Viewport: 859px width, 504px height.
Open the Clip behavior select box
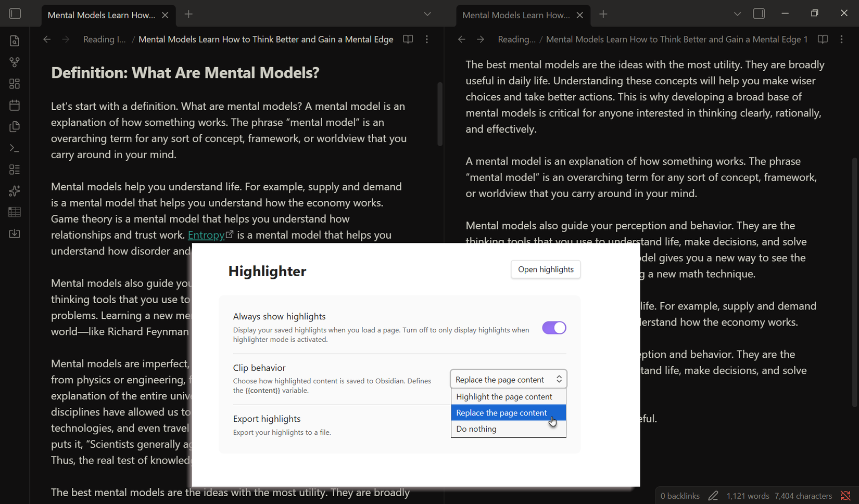pyautogui.click(x=509, y=379)
